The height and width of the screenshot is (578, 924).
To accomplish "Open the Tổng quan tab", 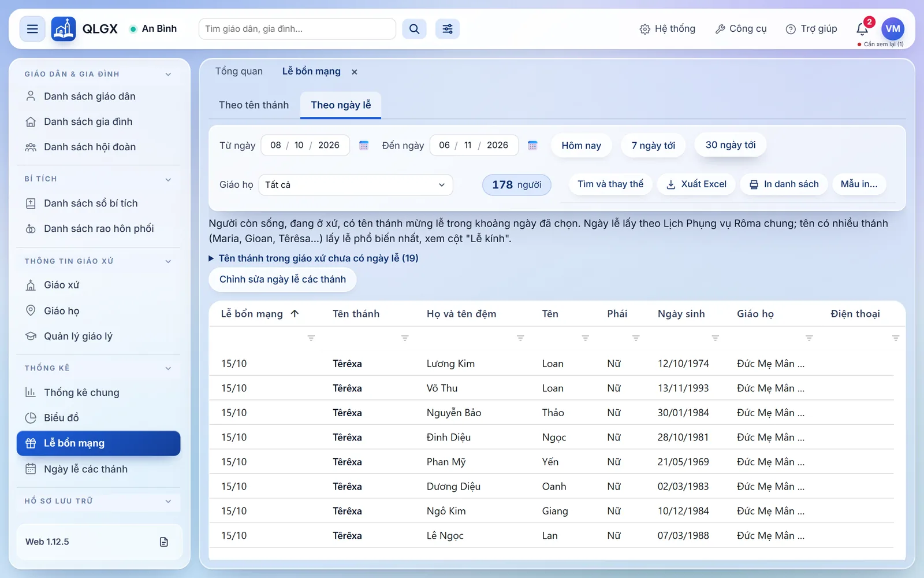I will 239,71.
